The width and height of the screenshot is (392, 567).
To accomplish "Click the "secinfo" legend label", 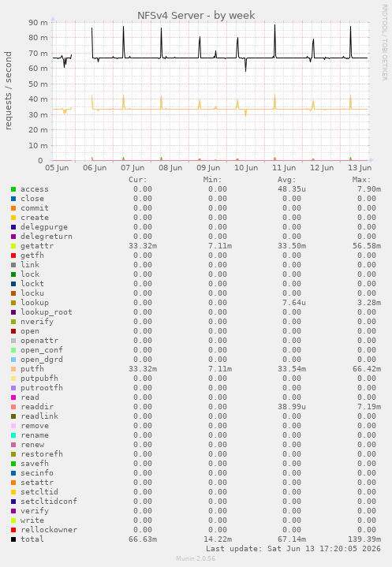I will click(x=37, y=473).
